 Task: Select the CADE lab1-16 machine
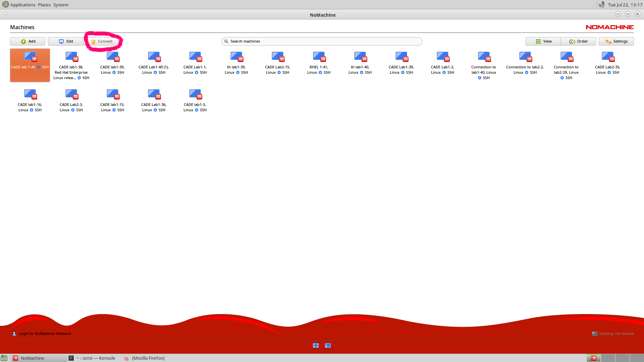[x=30, y=101]
